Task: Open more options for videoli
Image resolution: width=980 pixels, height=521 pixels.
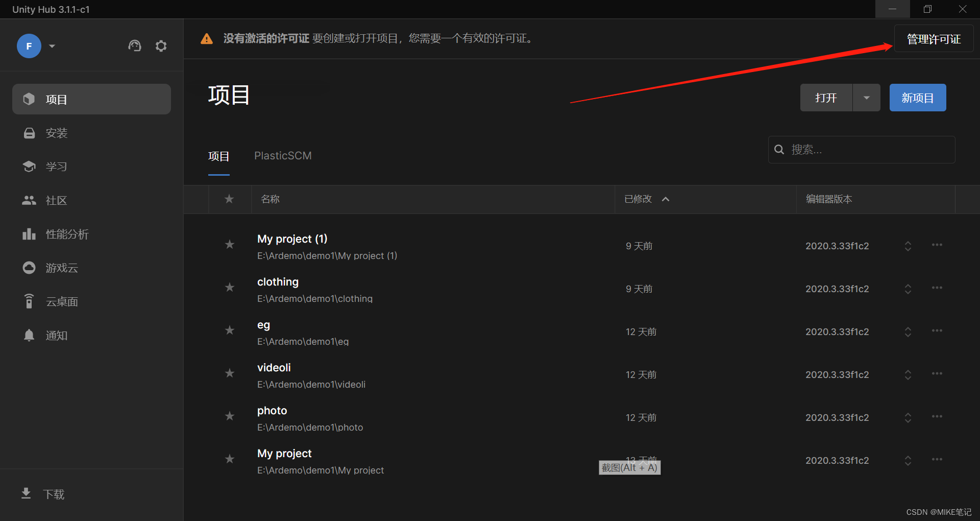Action: pyautogui.click(x=937, y=373)
